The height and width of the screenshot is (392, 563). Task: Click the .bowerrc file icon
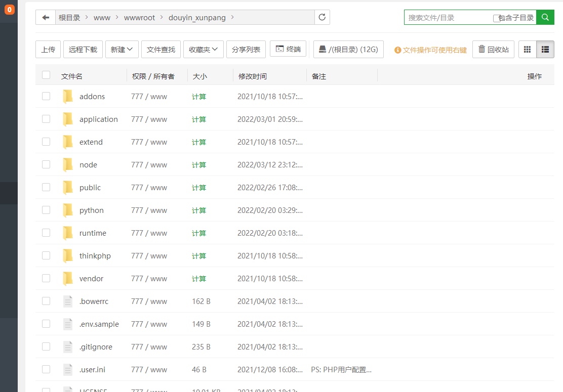[x=68, y=301]
